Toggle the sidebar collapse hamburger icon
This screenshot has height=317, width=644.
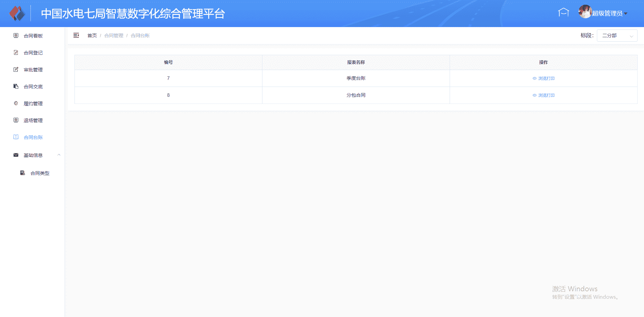[x=76, y=35]
